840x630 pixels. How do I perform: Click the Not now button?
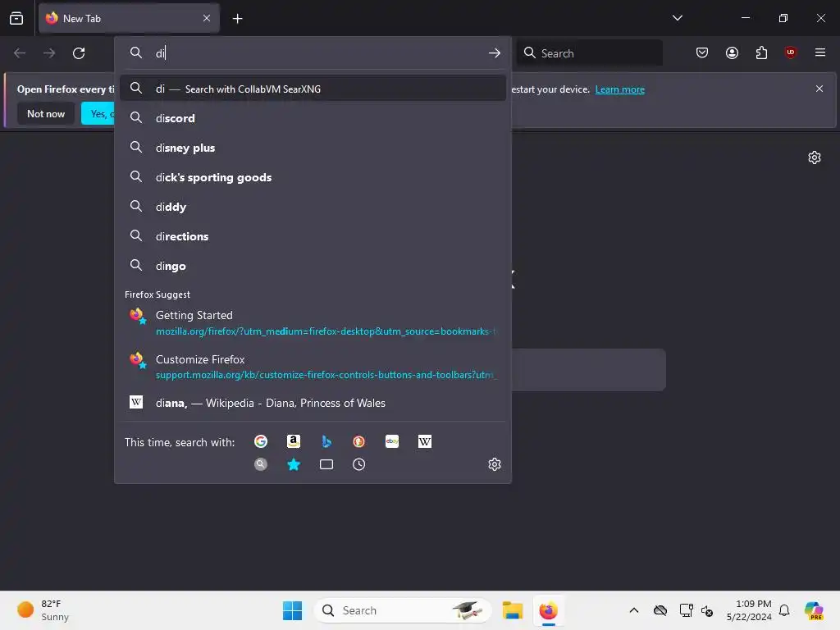46,113
